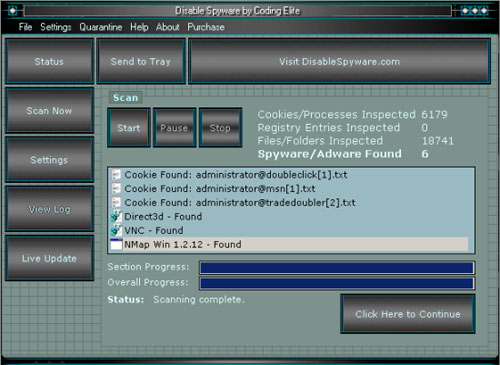This screenshot has width=500, height=365.
Task: Click the Scan Now sidebar button
Action: click(49, 111)
